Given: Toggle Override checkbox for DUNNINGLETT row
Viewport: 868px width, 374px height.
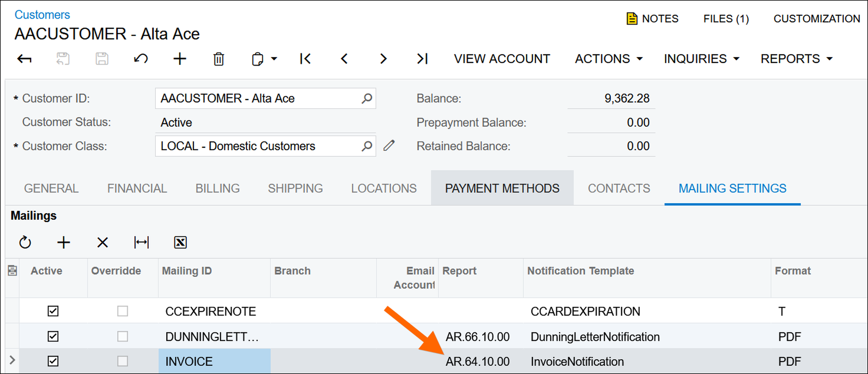Looking at the screenshot, I should (x=122, y=336).
